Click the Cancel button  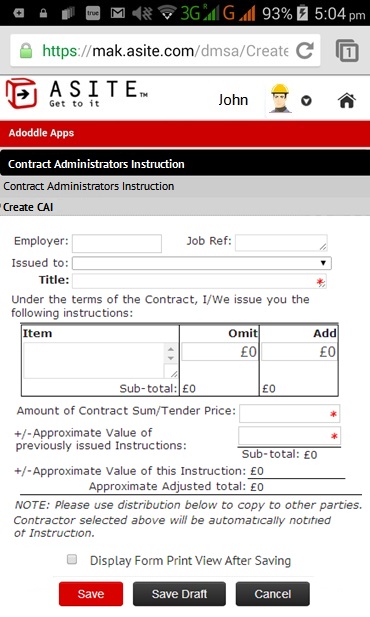[x=273, y=594]
